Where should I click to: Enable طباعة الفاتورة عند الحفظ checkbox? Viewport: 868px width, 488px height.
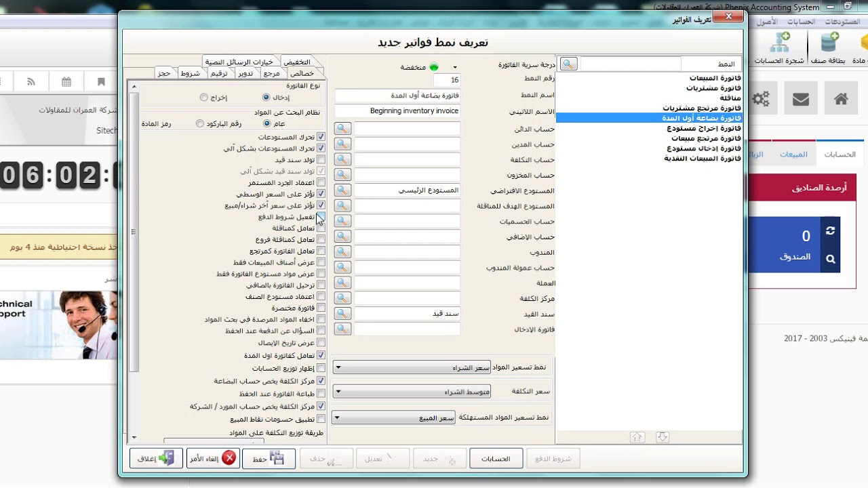tap(321, 393)
